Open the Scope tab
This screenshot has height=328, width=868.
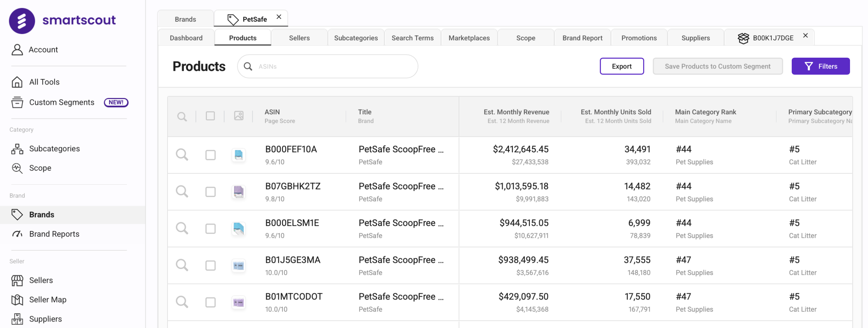point(526,38)
